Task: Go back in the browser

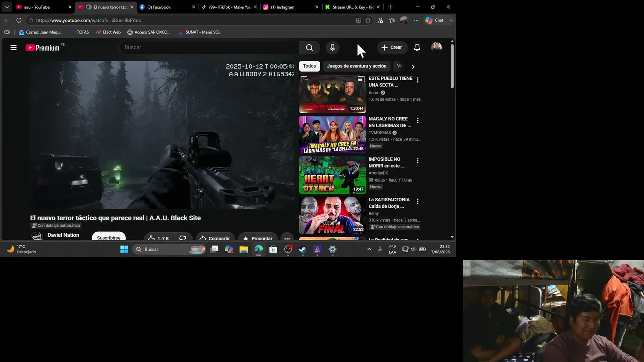Action: coord(7,20)
